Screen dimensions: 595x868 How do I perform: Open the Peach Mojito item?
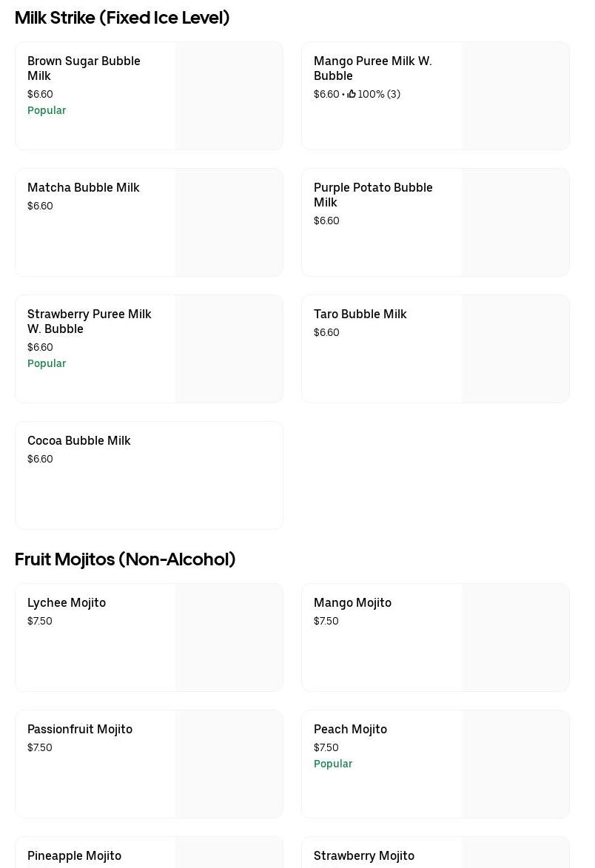click(x=350, y=730)
